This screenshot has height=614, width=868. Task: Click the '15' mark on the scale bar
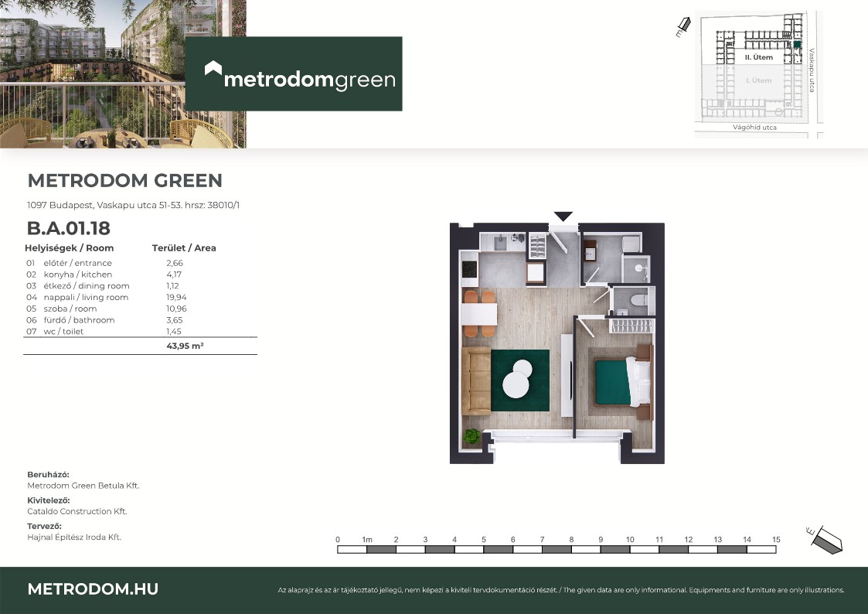point(776,539)
